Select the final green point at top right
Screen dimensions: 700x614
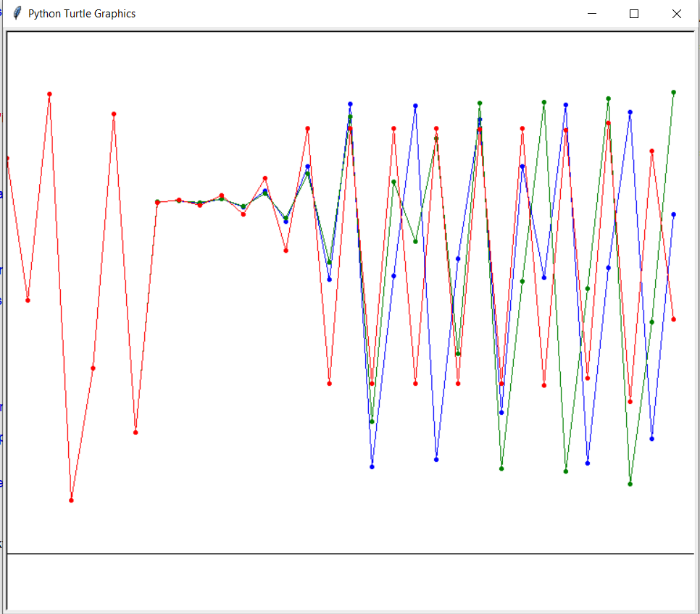click(x=674, y=92)
